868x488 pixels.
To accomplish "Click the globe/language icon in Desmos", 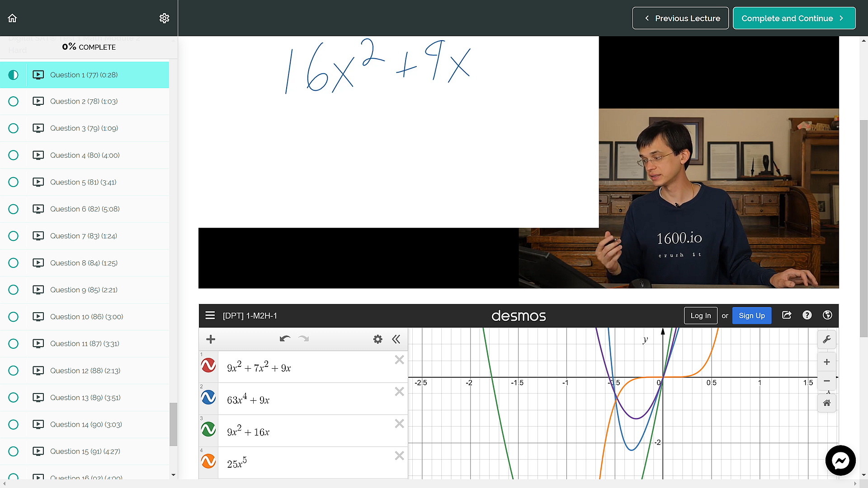I will point(827,314).
